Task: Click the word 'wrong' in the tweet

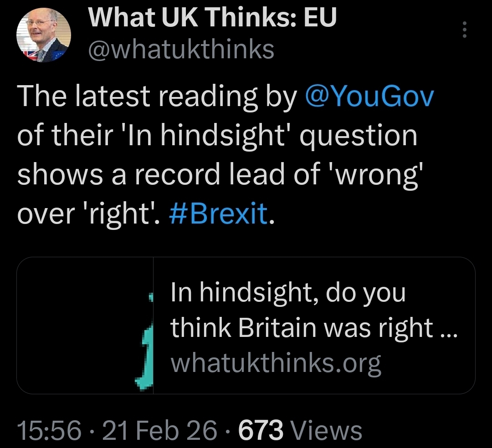Action: (x=378, y=175)
